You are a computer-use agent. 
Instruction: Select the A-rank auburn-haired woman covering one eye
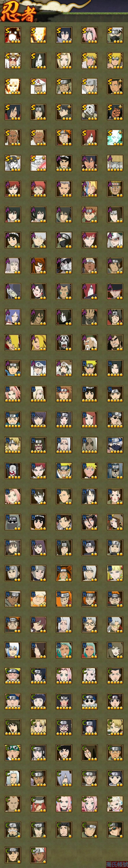[38, 266]
